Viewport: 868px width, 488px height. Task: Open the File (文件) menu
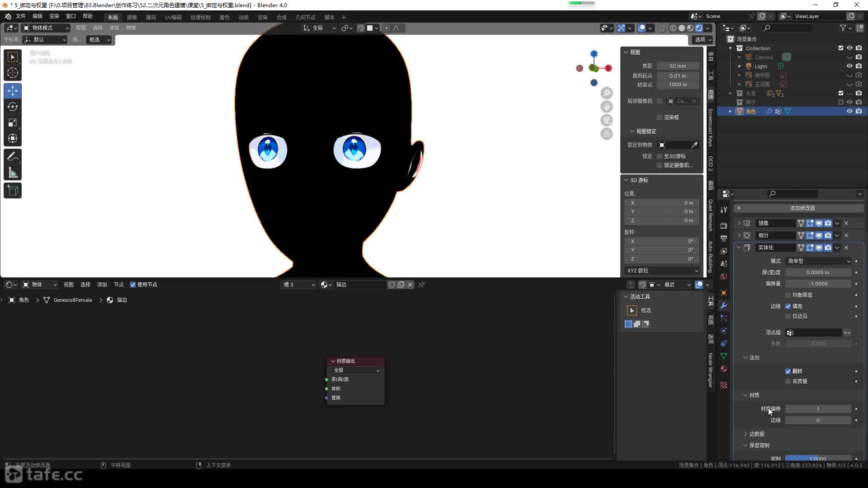coord(21,16)
